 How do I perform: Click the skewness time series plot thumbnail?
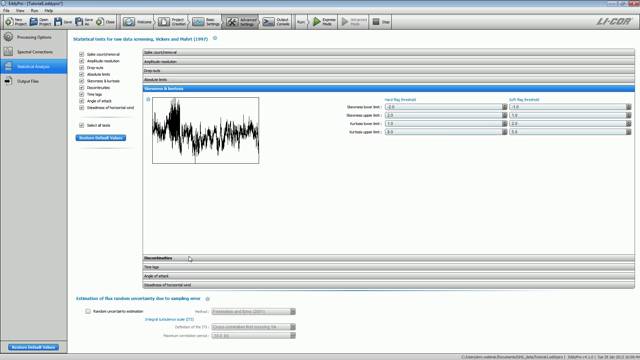[x=206, y=130]
